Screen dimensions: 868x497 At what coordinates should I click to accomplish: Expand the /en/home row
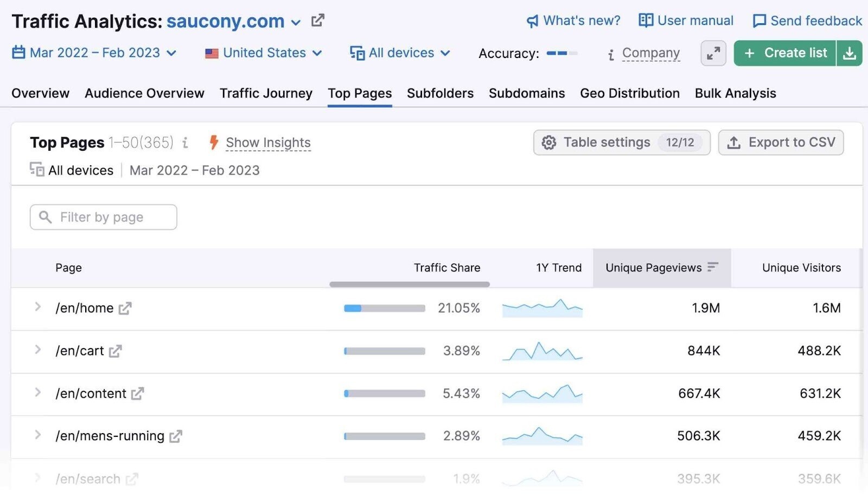coord(37,307)
